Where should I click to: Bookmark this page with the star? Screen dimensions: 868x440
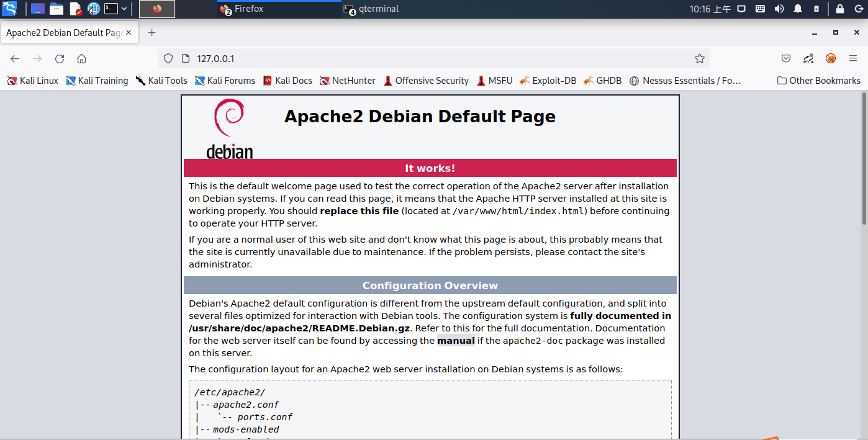(700, 58)
